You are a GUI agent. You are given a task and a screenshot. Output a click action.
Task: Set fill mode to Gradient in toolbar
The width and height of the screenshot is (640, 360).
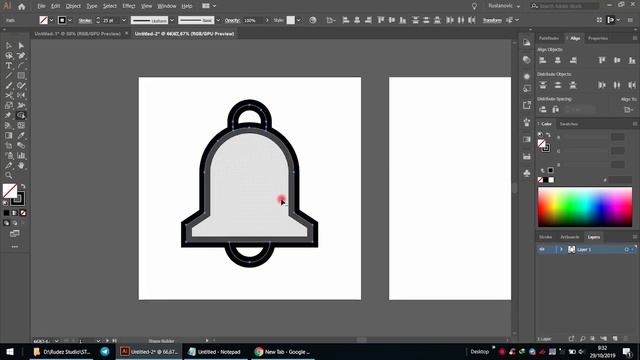(15, 213)
